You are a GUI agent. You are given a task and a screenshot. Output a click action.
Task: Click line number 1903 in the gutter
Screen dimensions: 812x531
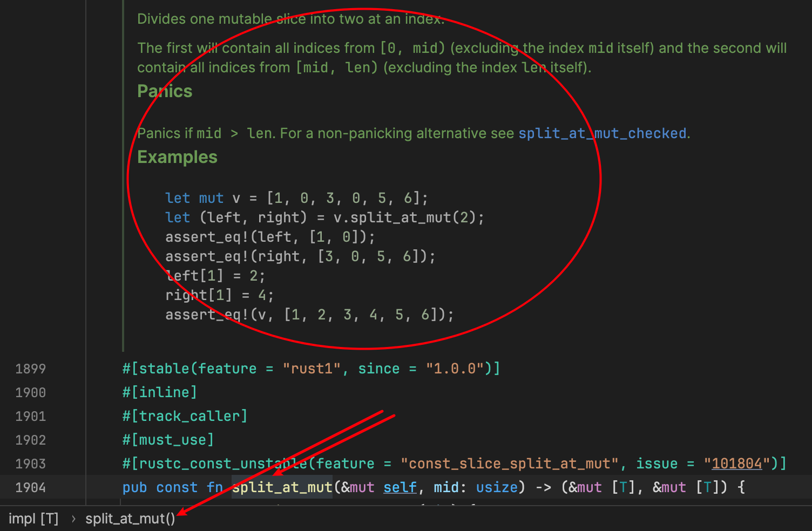31,464
